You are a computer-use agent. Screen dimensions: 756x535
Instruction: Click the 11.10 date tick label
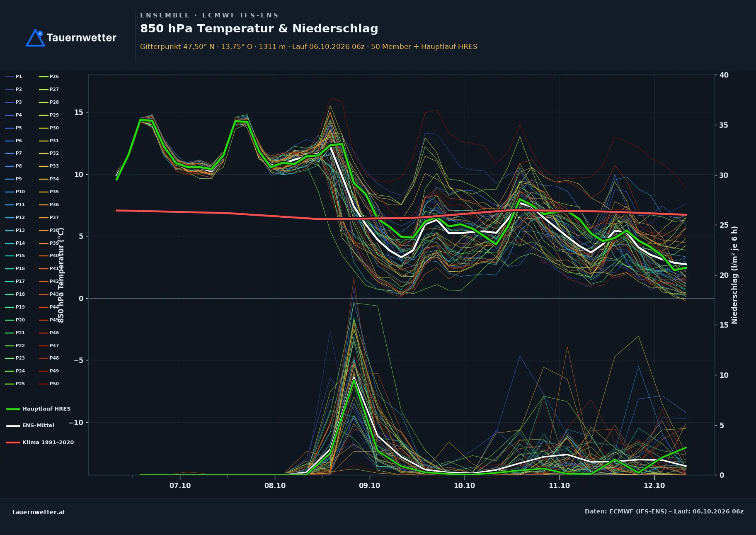tap(559, 486)
